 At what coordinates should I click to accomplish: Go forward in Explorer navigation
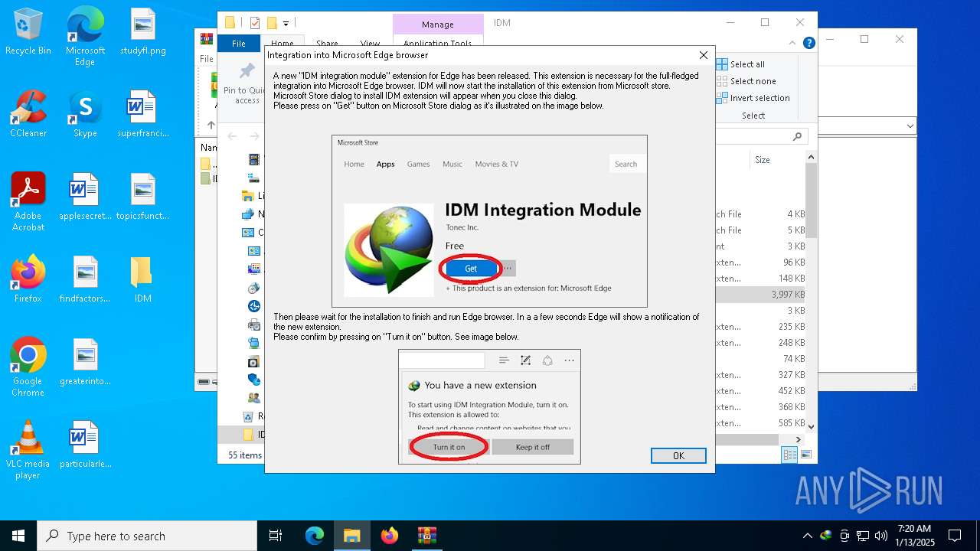tap(254, 136)
